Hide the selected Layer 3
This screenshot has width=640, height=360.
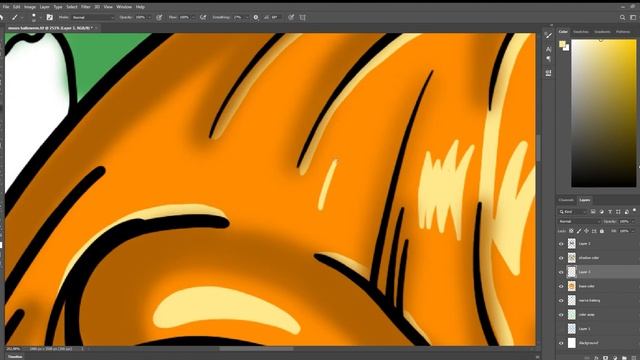(x=561, y=272)
